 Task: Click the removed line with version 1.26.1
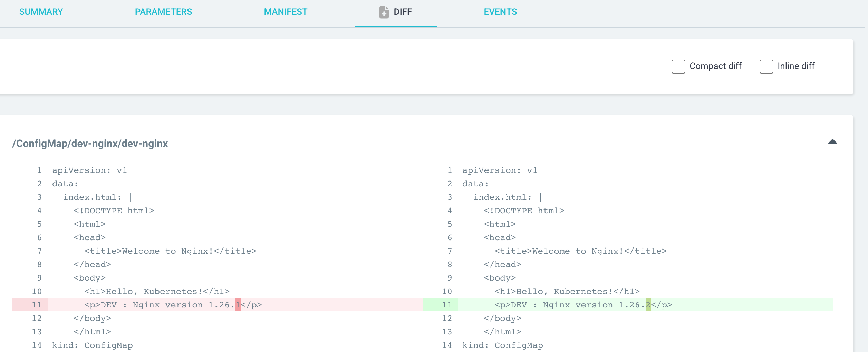tap(218, 305)
